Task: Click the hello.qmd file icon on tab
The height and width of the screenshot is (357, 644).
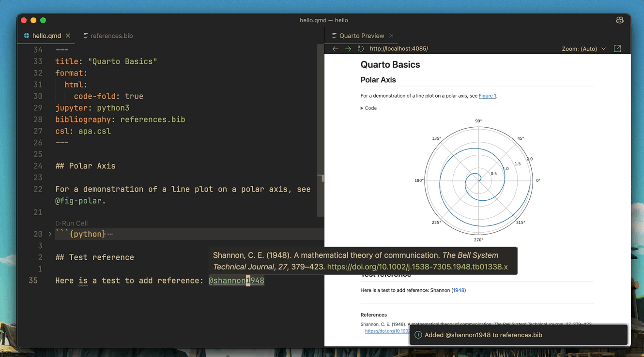Action: coord(27,36)
